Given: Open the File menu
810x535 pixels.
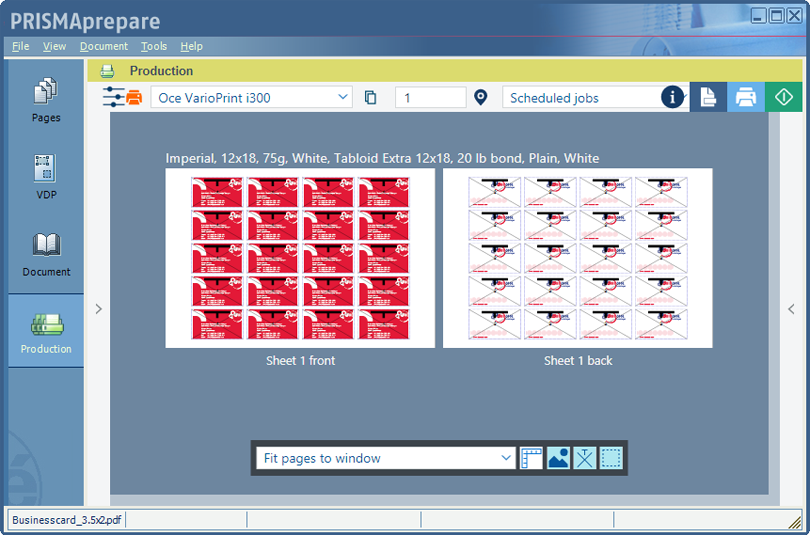Looking at the screenshot, I should [x=21, y=46].
